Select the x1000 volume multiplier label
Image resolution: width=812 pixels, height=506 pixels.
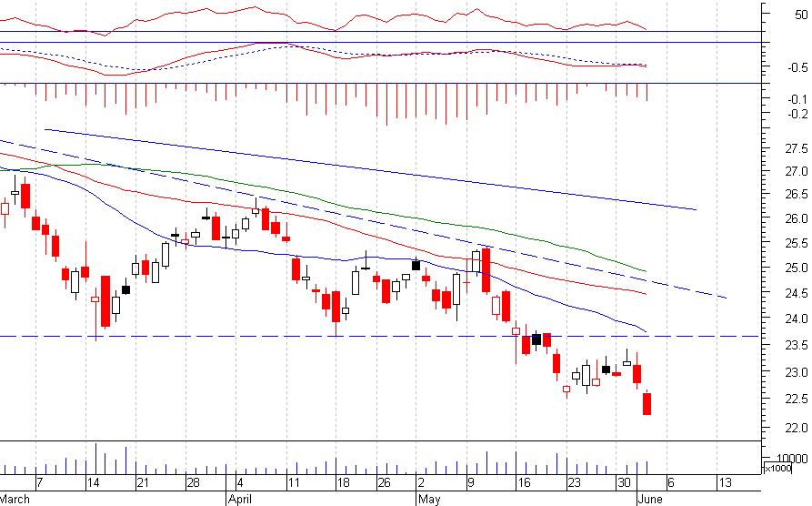tap(777, 469)
